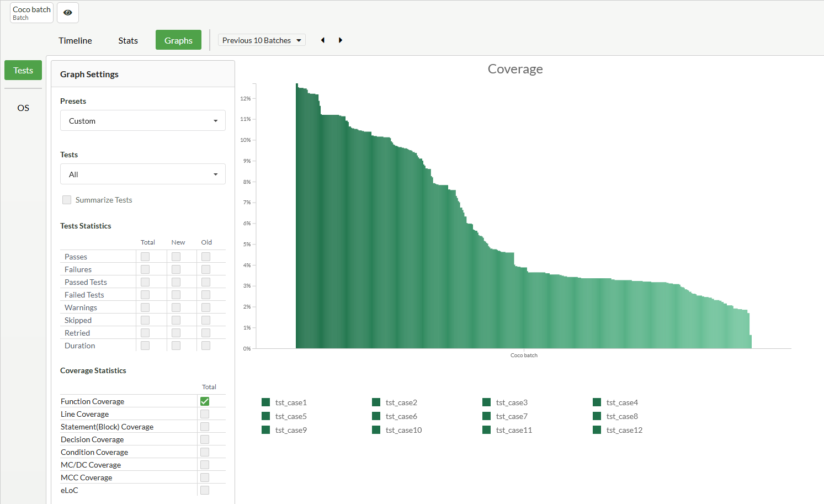This screenshot has height=504, width=824.
Task: Uncheck Function Coverage total checkbox
Action: (205, 401)
